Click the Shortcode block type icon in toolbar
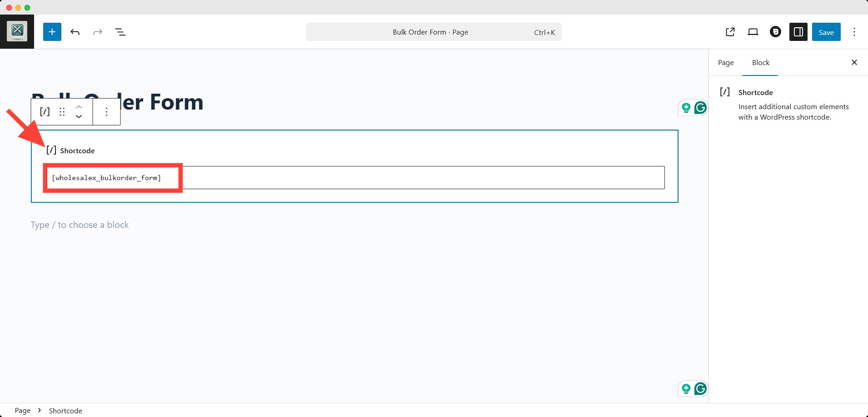 pyautogui.click(x=45, y=111)
